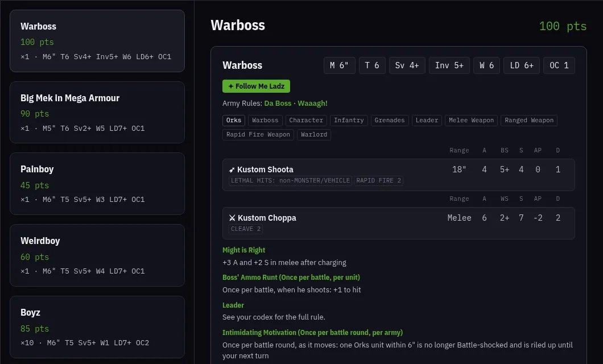Click the 85 pts cost on Boyz card
The width and height of the screenshot is (603, 364).
pyautogui.click(x=35, y=329)
